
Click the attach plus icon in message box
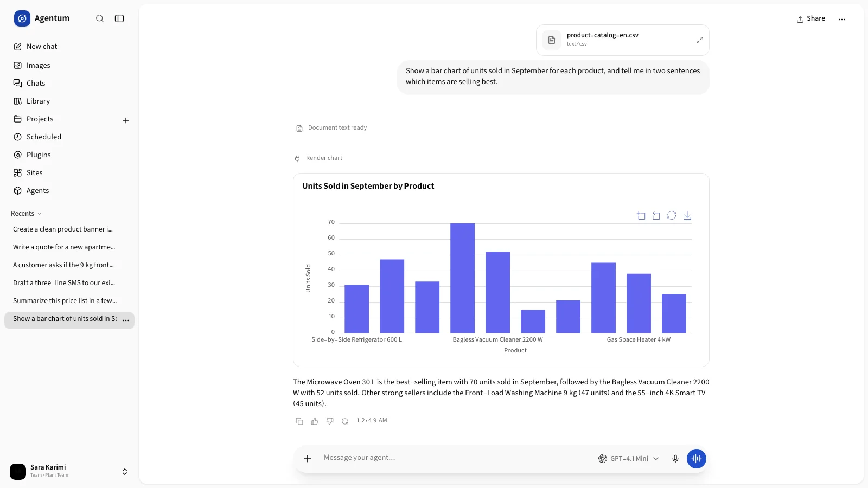click(308, 459)
